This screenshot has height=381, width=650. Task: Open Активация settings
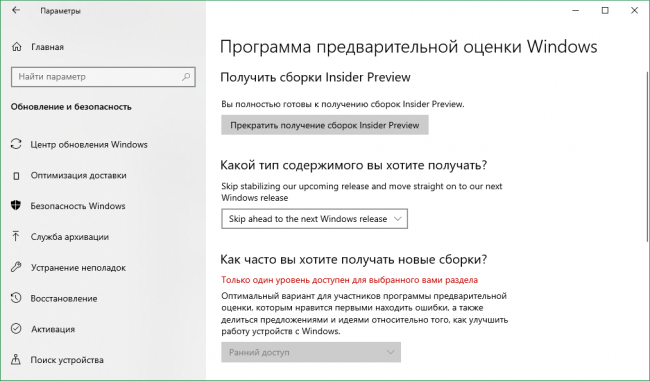click(53, 329)
